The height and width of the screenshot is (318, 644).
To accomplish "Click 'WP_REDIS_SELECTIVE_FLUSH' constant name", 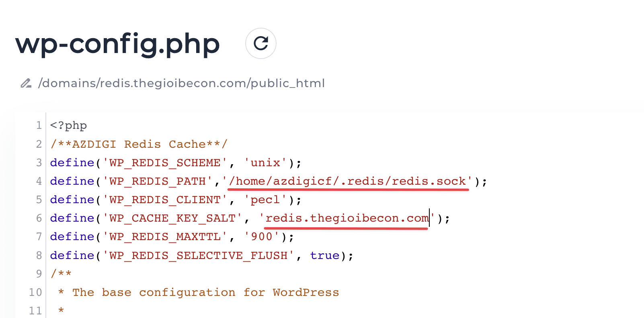I will [x=199, y=255].
